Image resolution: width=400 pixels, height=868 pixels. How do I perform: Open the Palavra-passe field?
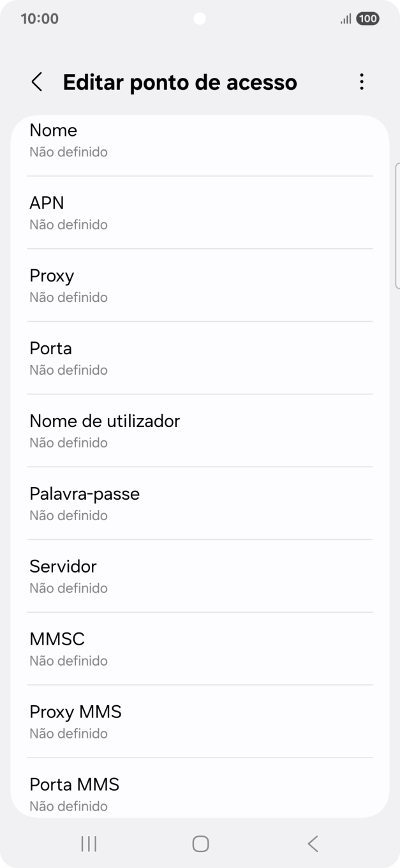[200, 503]
